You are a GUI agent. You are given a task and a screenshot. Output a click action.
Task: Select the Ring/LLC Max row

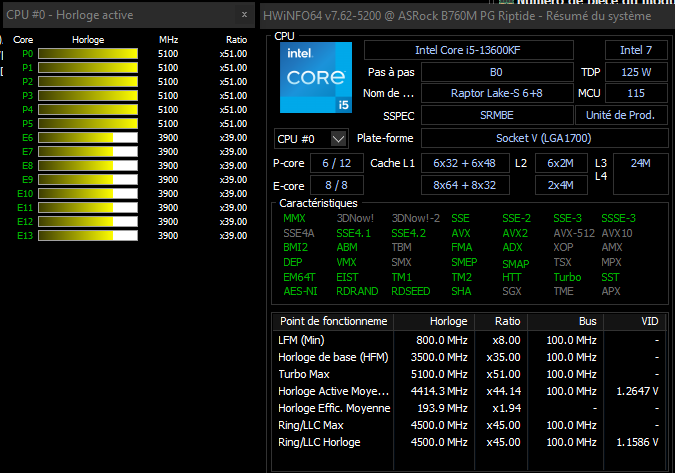tap(469, 425)
